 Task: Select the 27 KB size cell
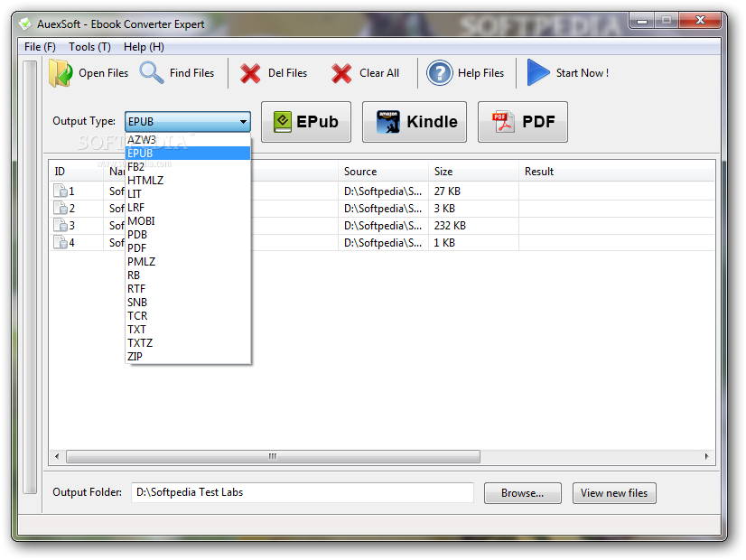pos(473,191)
